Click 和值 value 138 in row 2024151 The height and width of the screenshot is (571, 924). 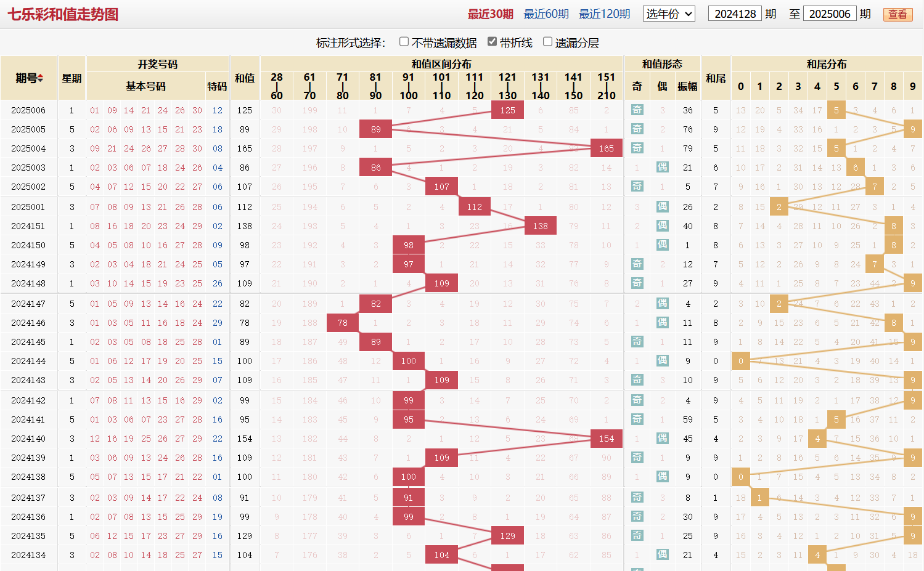tap(245, 226)
